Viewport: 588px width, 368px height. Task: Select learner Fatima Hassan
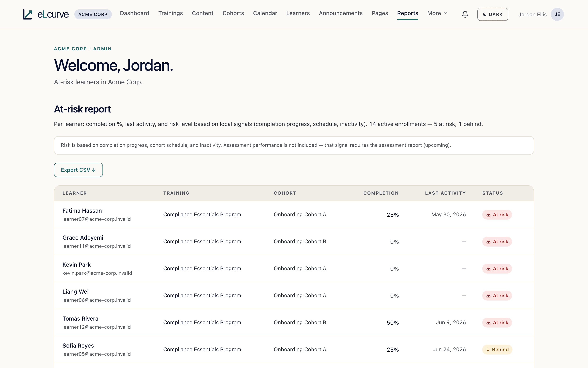pyautogui.click(x=82, y=211)
